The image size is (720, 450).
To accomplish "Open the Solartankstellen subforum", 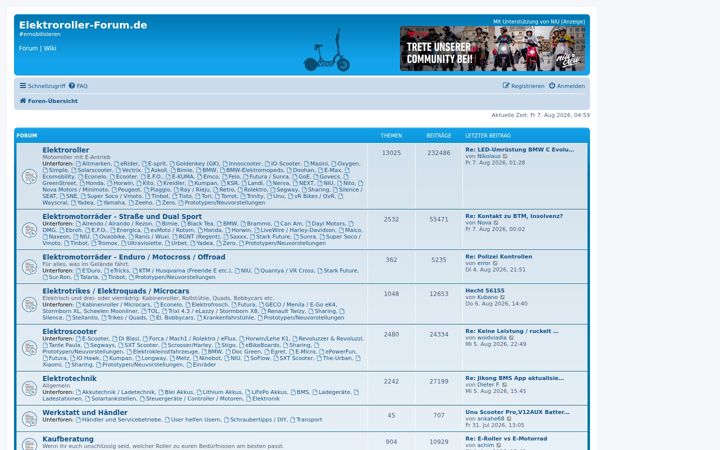I will coord(113,399).
